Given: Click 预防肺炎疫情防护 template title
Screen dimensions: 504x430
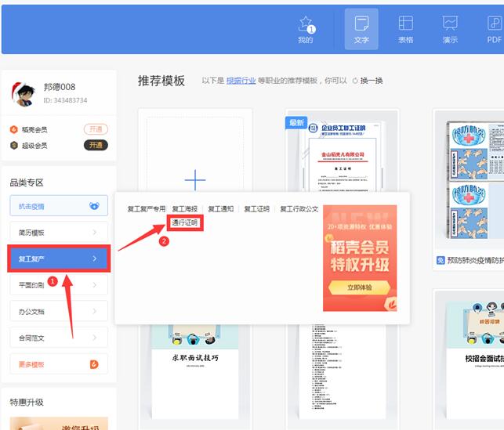Looking at the screenshot, I should point(476,260).
